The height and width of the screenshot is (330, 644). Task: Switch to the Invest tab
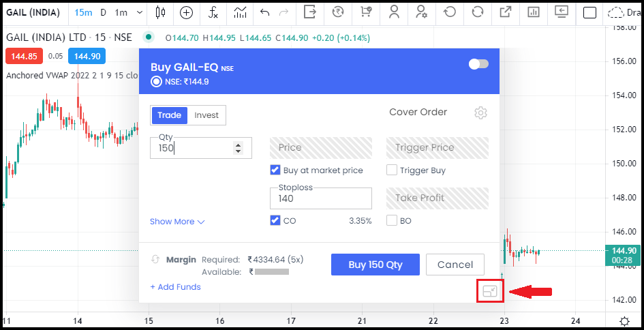tap(206, 115)
